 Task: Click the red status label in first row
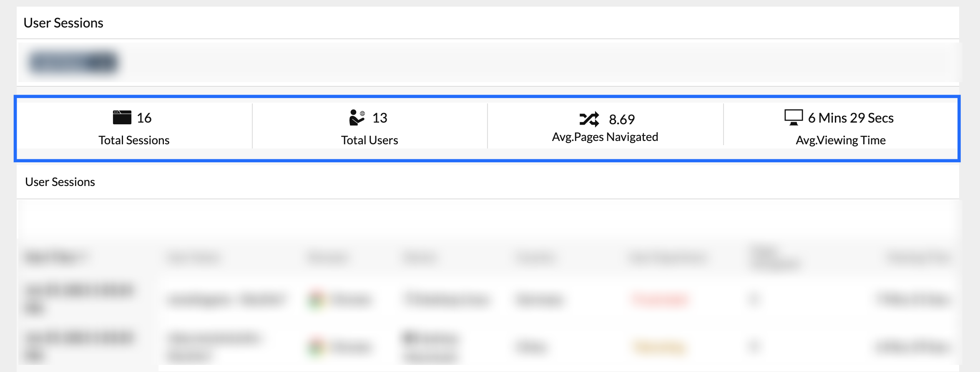[660, 299]
